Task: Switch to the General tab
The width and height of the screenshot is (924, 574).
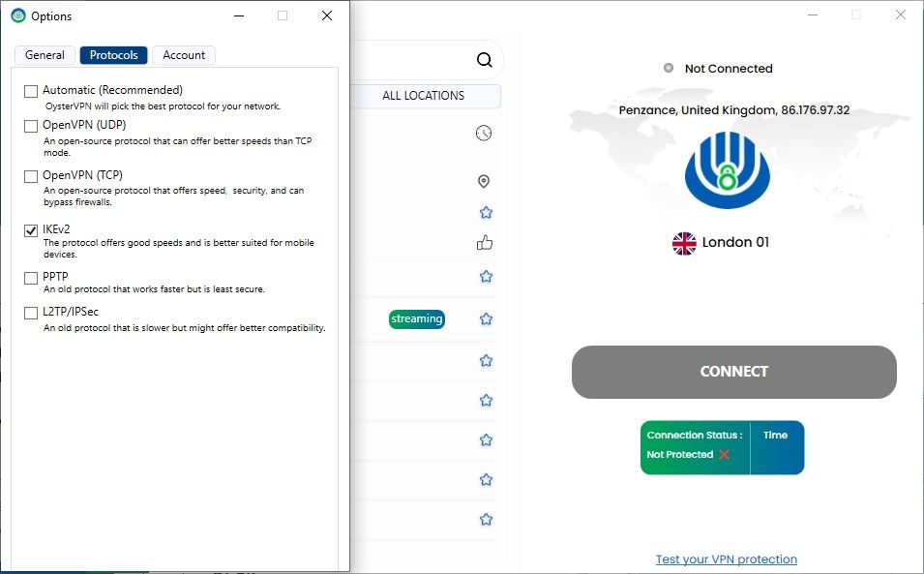Action: 45,55
